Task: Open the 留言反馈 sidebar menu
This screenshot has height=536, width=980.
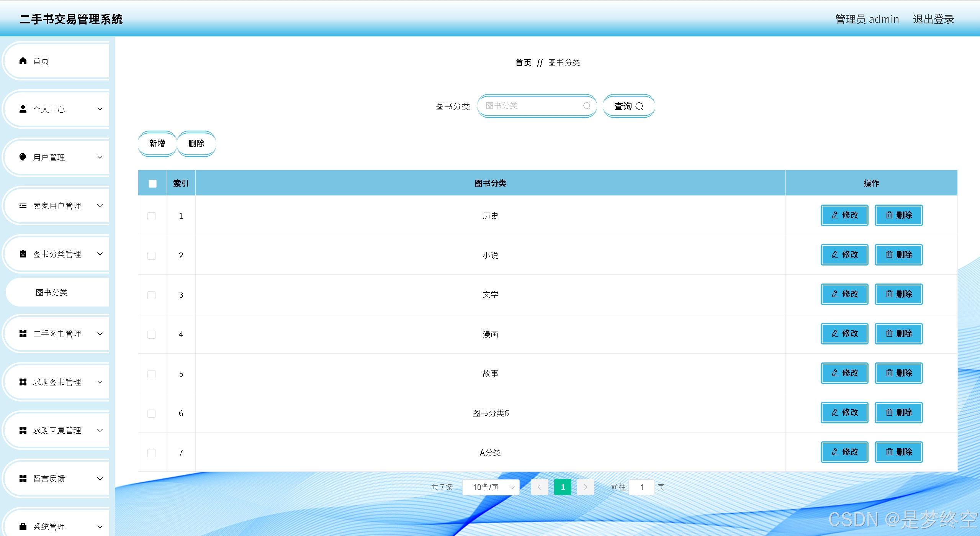Action: (57, 479)
